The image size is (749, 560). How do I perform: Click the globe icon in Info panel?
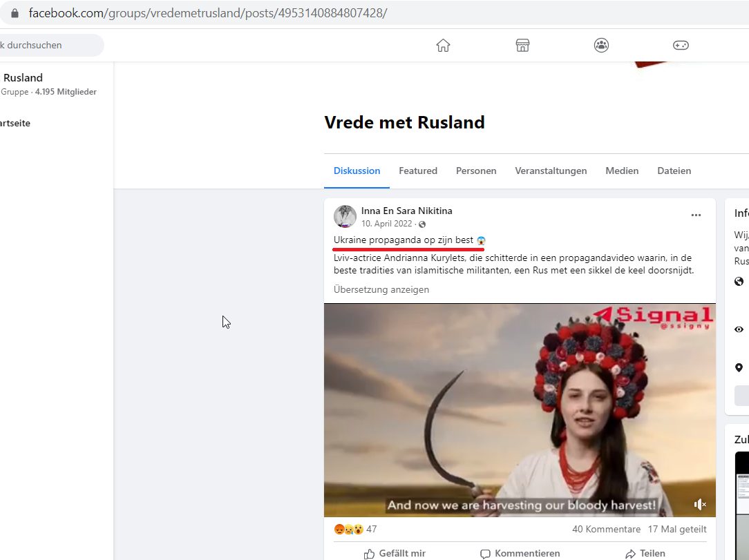click(739, 281)
